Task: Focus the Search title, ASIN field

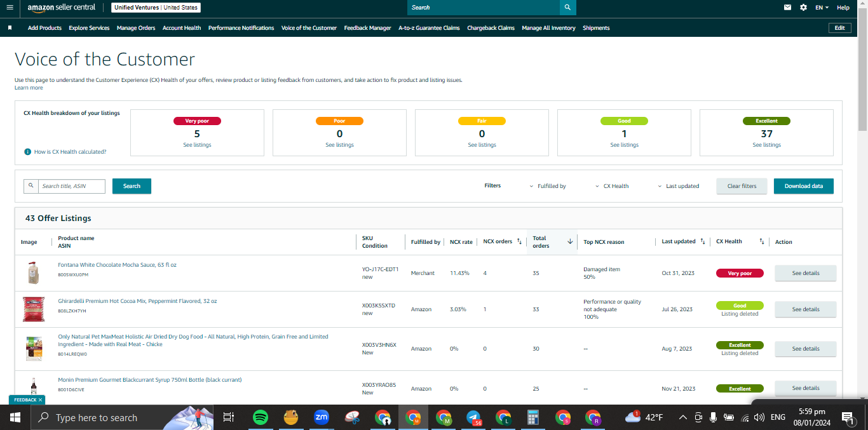Action: (x=71, y=186)
